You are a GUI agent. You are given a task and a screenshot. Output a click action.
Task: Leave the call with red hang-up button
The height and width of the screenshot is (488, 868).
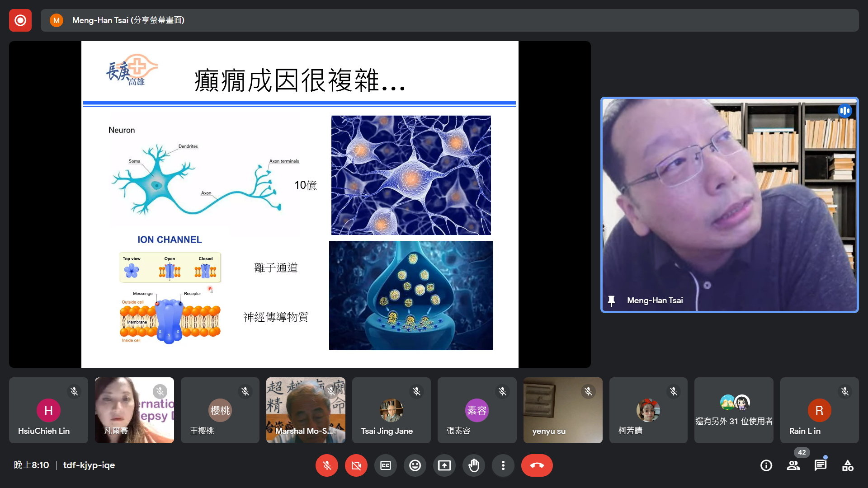point(537,465)
